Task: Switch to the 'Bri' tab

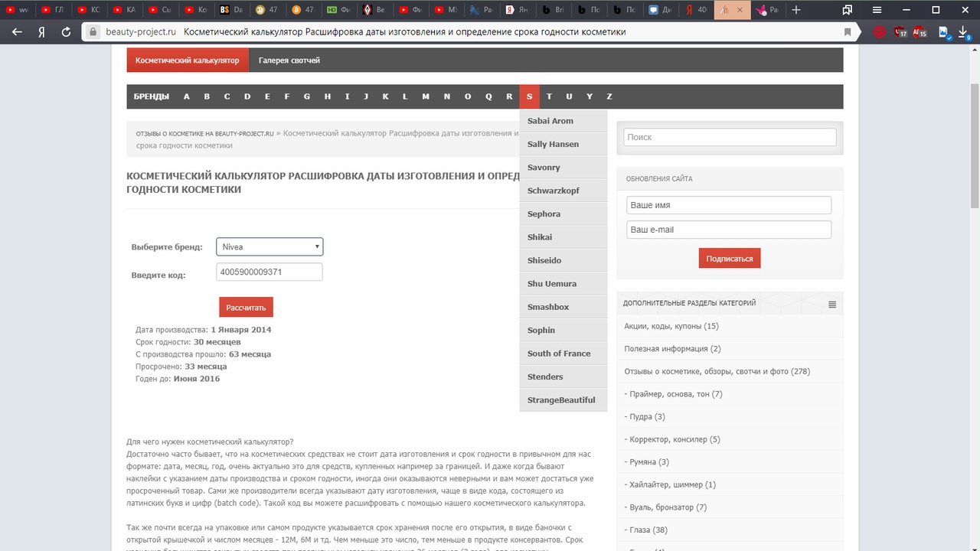Action: coord(554,10)
